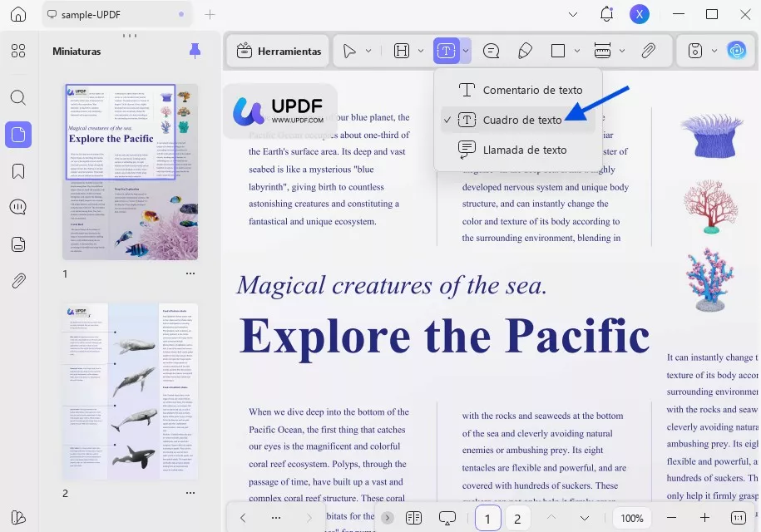
Task: Open options menu for thumbnail 2
Action: click(190, 493)
